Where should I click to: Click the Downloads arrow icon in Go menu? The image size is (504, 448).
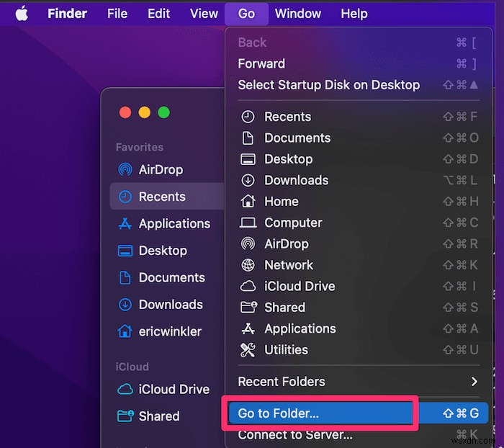click(x=248, y=180)
